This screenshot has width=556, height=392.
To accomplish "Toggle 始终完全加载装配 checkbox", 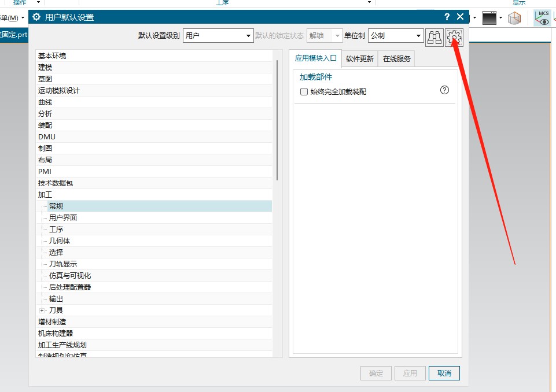I will click(304, 92).
